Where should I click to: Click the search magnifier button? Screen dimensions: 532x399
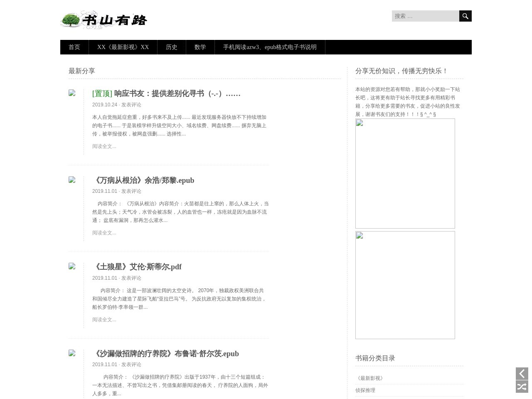pyautogui.click(x=465, y=16)
